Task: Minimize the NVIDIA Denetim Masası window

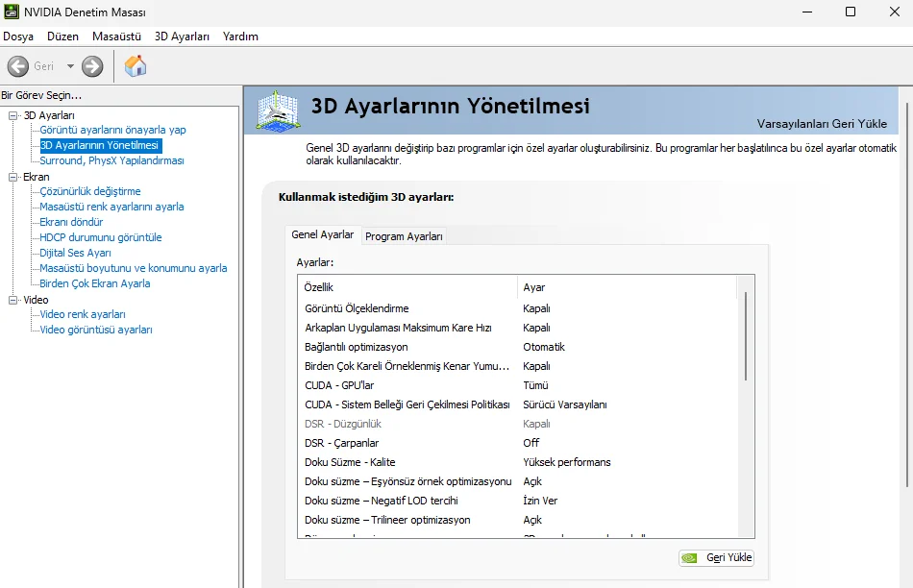Action: click(x=807, y=12)
